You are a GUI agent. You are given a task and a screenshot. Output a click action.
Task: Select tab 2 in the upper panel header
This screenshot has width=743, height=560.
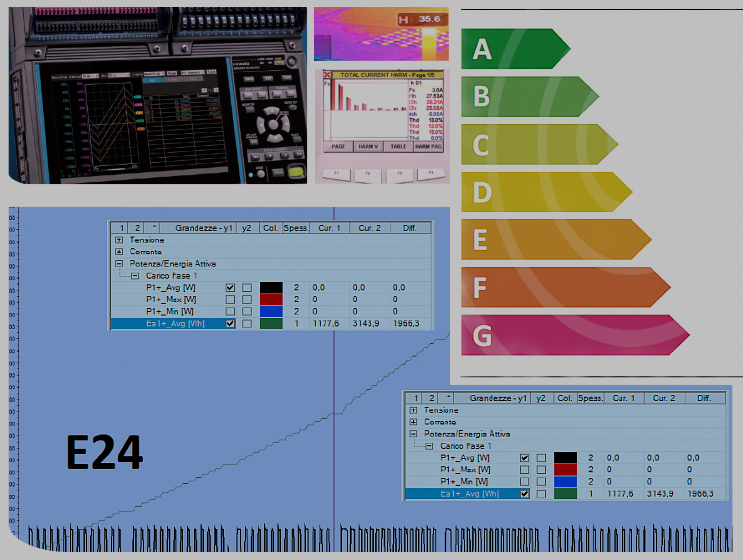pos(137,228)
